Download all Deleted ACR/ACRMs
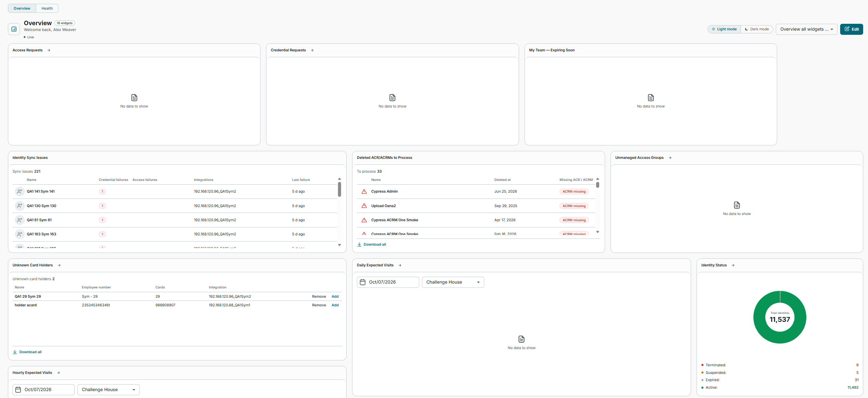Viewport: 868px width, 398px height. pos(372,245)
